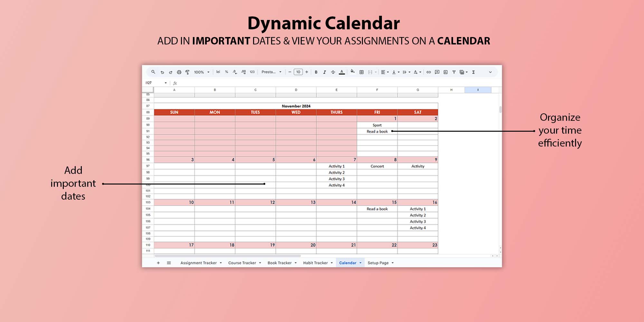644x322 pixels.
Task: Undo the last action
Action: pos(162,72)
